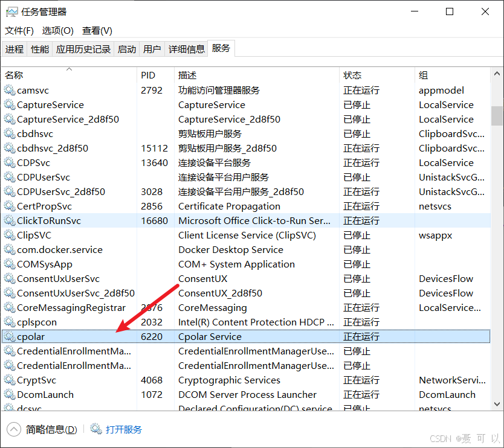This screenshot has height=448, width=504.
Task: Switch to the 详细信息 tab
Action: tap(186, 49)
